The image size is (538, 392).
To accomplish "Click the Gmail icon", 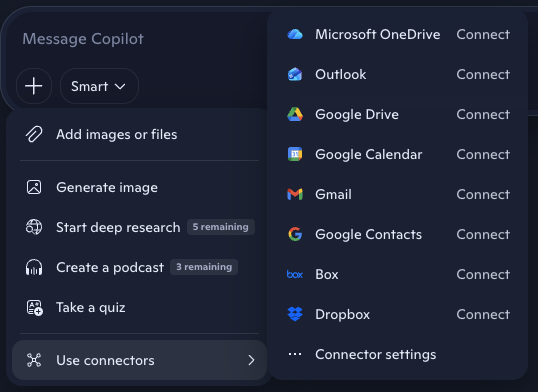I will pos(295,194).
